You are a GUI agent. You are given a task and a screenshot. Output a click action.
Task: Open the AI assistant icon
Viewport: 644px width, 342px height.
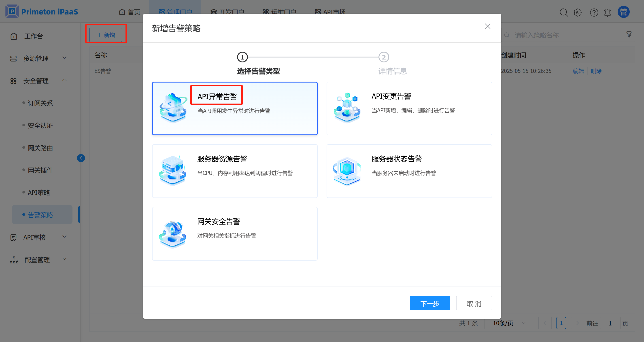[x=578, y=12]
